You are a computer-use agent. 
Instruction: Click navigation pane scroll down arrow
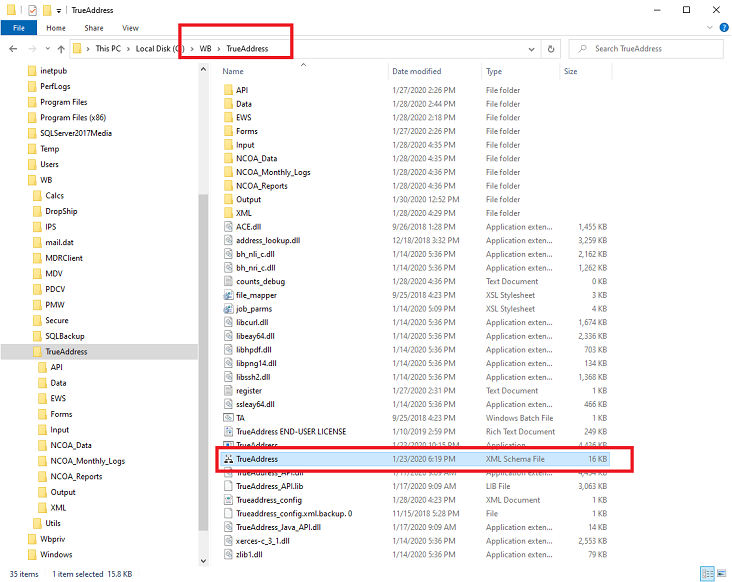click(203, 561)
